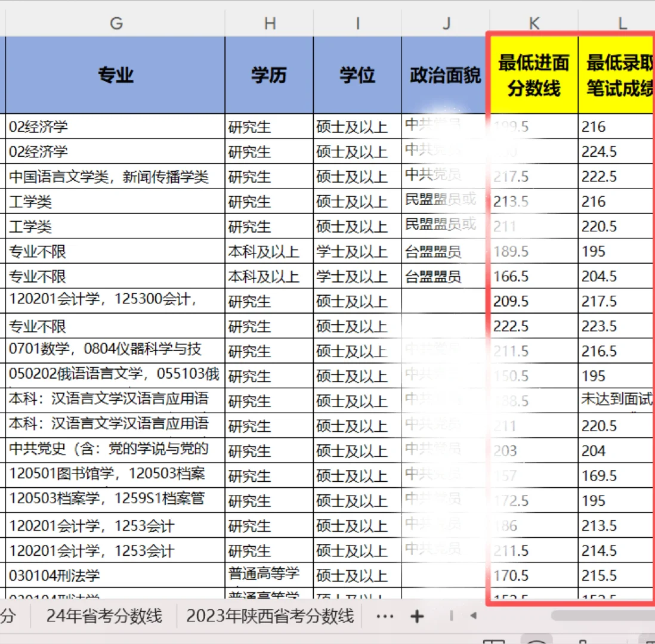
Task: Click the horizontal scroll left arrow
Action: point(473,615)
